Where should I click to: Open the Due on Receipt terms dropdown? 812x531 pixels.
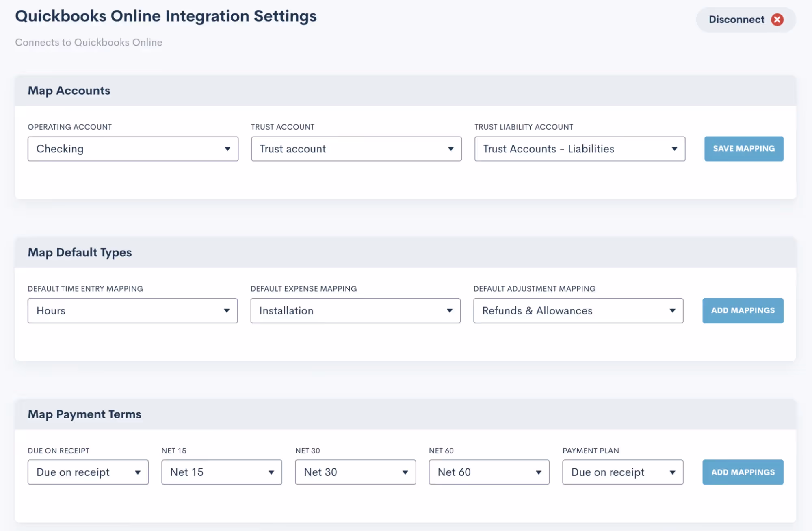[88, 472]
